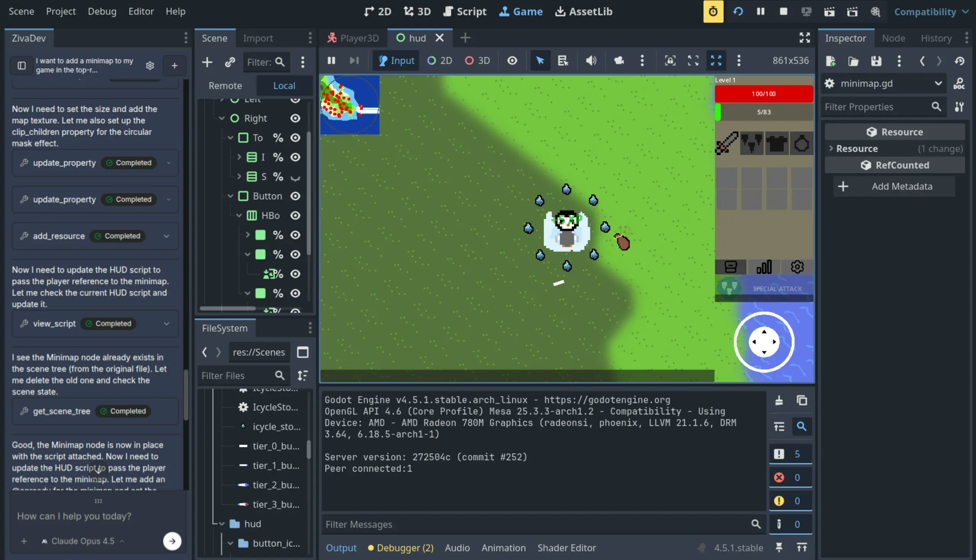Send the message in ZivaDev chat
Screen dimensions: 976x560
click(172, 541)
